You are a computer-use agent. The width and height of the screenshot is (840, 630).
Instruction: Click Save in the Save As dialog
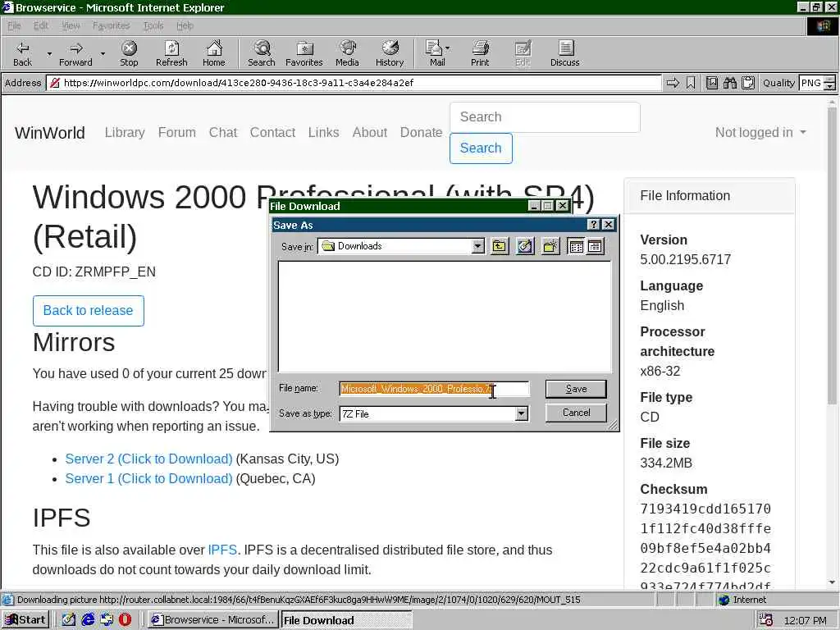[x=576, y=389]
